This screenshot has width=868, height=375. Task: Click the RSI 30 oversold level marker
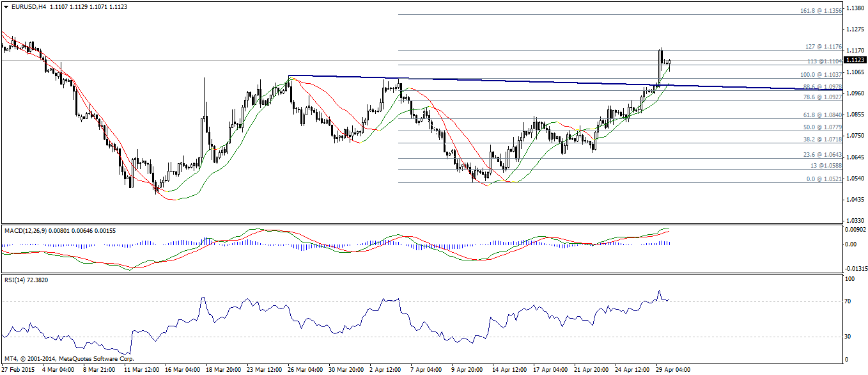point(849,336)
